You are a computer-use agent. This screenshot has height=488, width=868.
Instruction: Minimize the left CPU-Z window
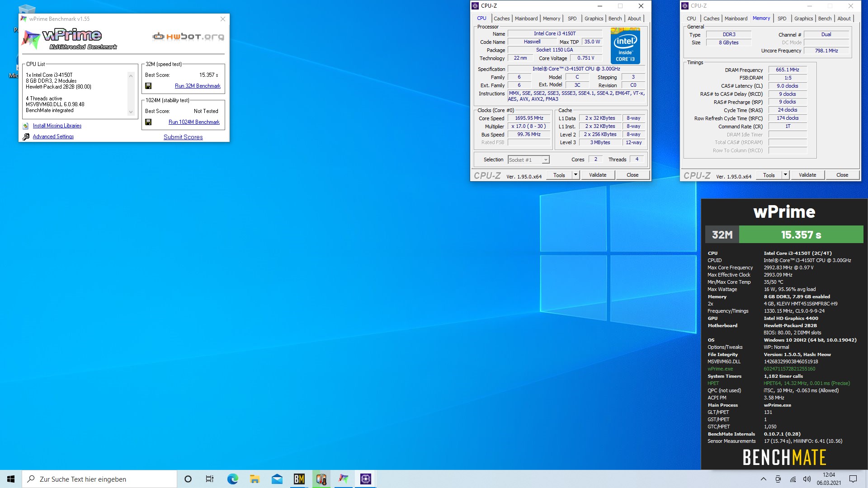[x=600, y=6]
